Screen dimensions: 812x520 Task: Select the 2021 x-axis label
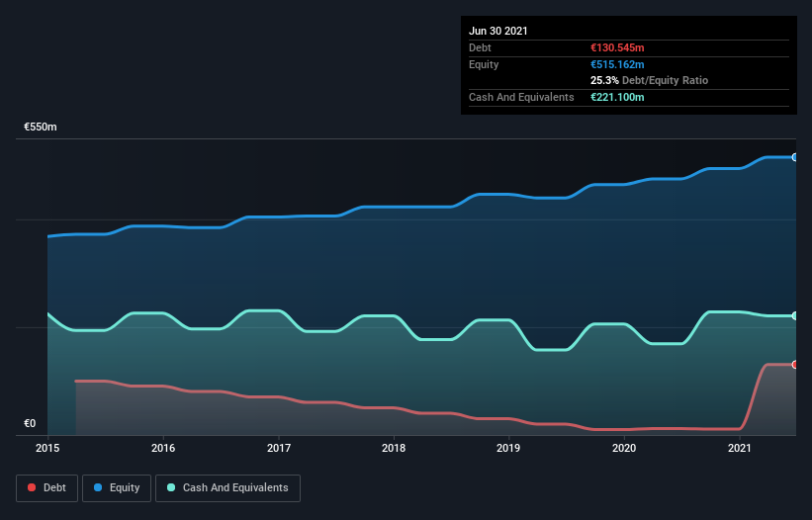click(x=740, y=448)
